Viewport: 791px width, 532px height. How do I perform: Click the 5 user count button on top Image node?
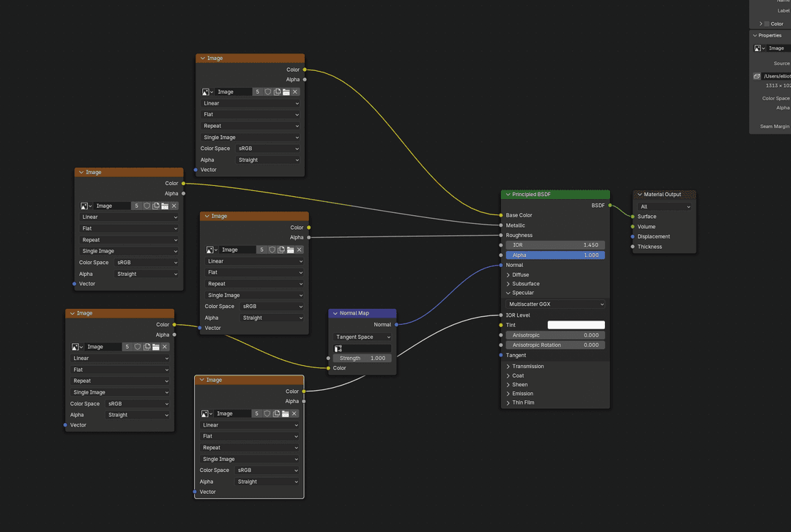[258, 91]
